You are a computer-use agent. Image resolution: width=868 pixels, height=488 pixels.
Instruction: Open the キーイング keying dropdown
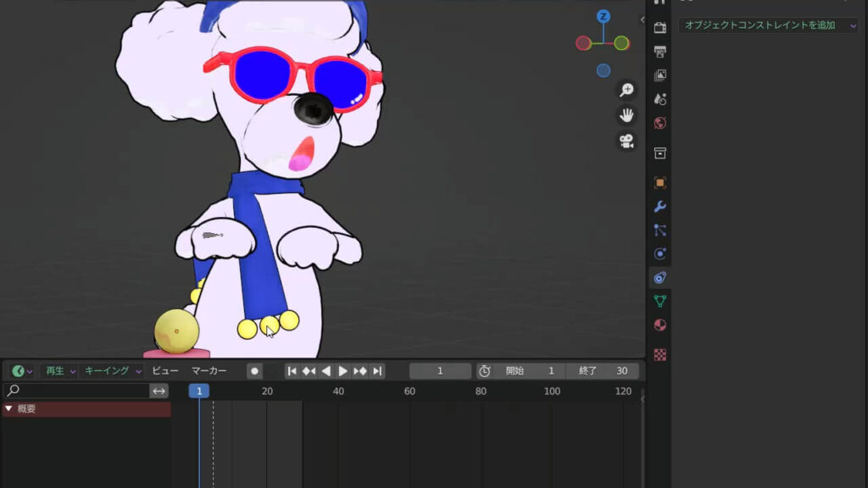(x=113, y=371)
